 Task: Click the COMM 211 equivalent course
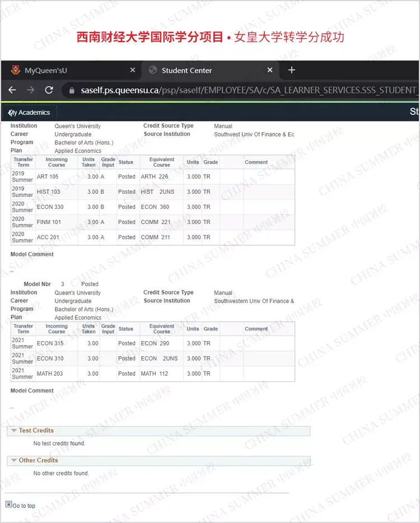(x=155, y=237)
